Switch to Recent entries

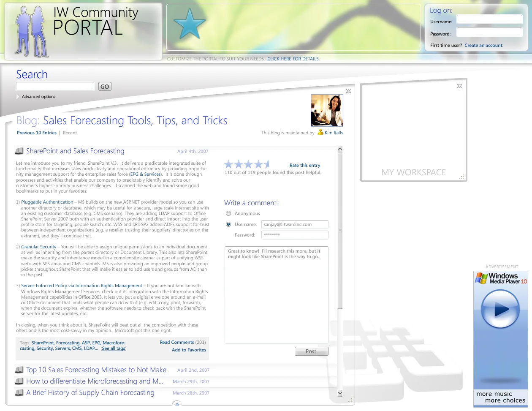pyautogui.click(x=70, y=133)
